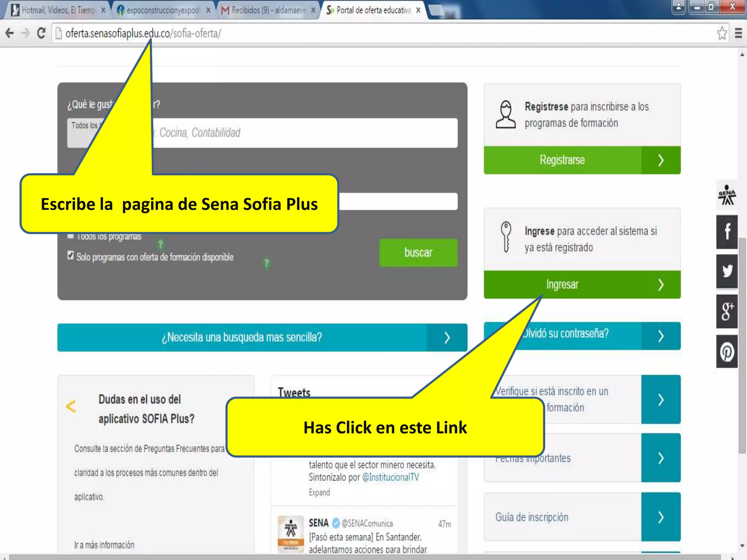Toggle 'Solo programas con oferta' checkbox
Image resolution: width=747 pixels, height=560 pixels.
click(x=71, y=255)
